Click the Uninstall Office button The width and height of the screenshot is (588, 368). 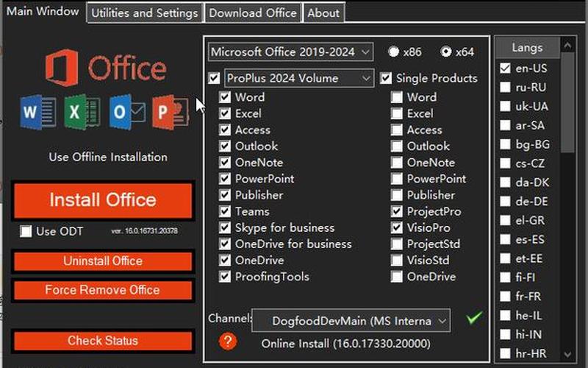click(x=103, y=261)
